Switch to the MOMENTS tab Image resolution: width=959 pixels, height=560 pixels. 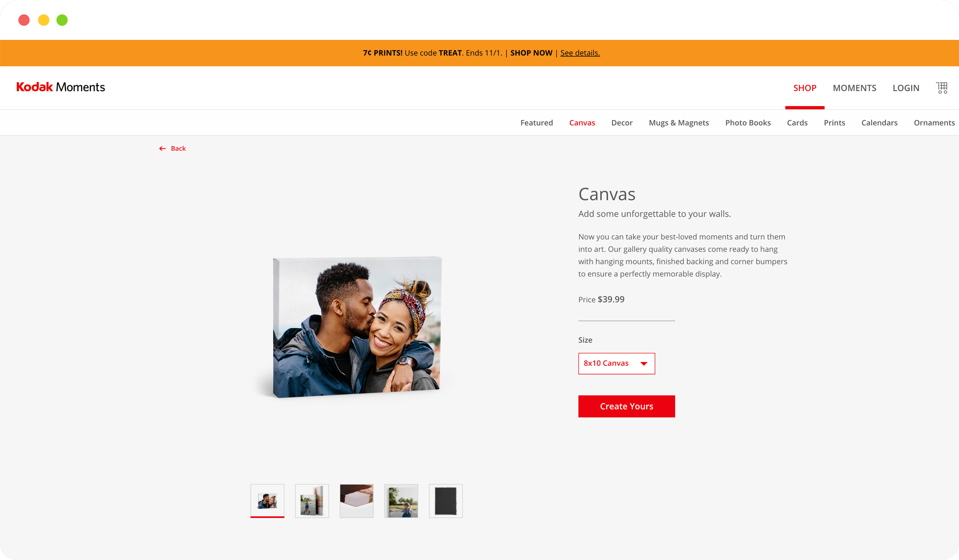855,88
